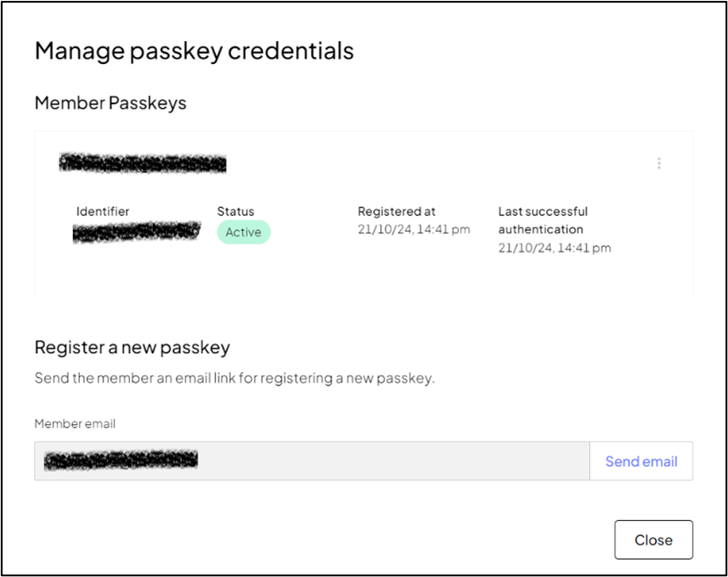Click the Identifier column label
Screen dimensions: 728x577
tap(103, 212)
